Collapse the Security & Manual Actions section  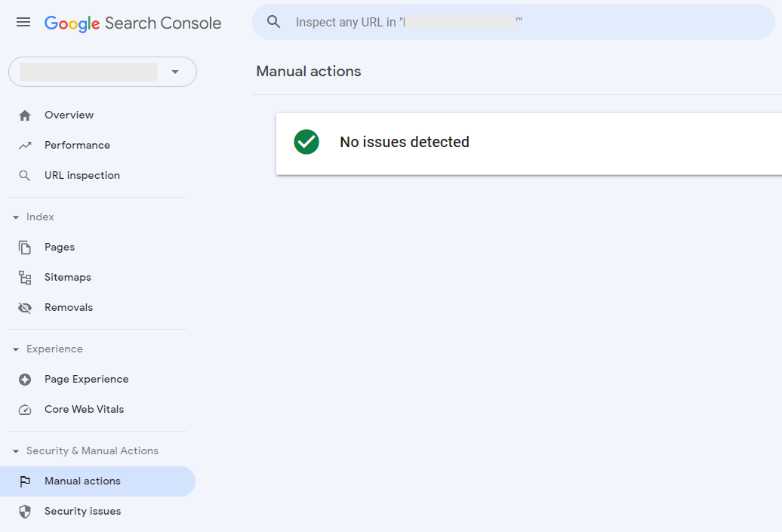(x=17, y=451)
